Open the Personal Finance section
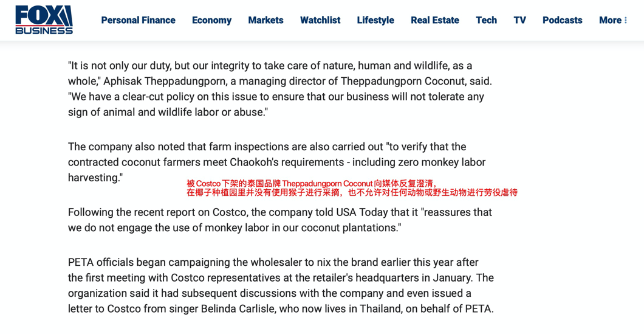 [x=138, y=20]
